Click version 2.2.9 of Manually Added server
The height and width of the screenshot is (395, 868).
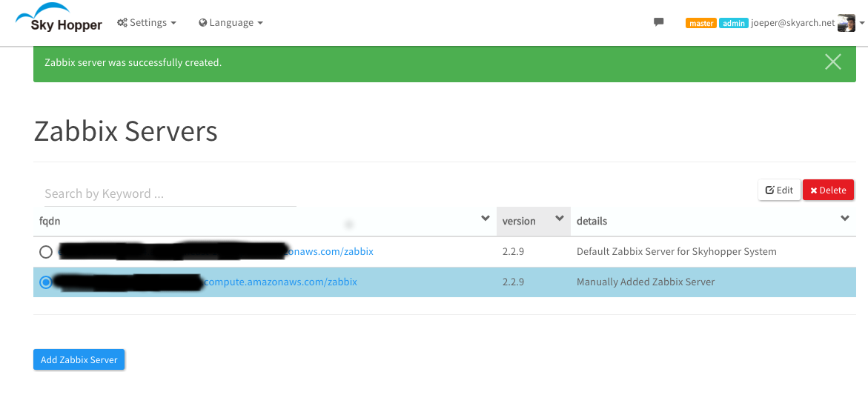[513, 282]
